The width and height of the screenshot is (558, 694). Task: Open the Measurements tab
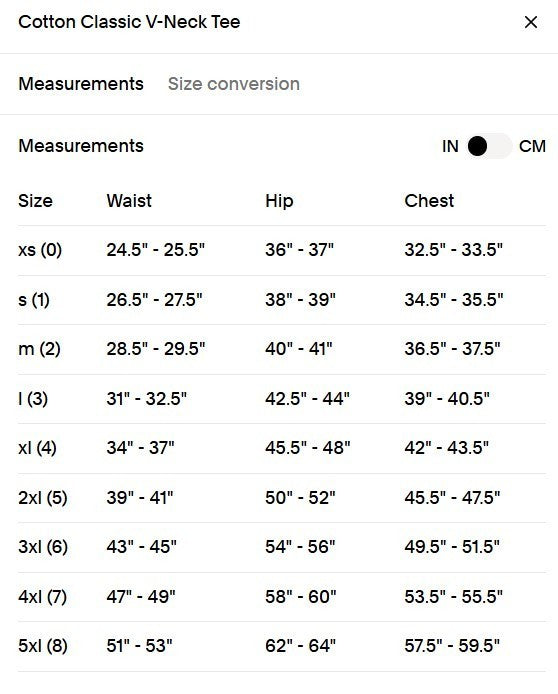click(x=81, y=84)
